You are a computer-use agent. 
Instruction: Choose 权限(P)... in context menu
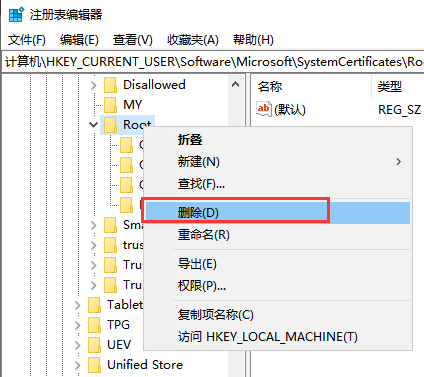278,286
